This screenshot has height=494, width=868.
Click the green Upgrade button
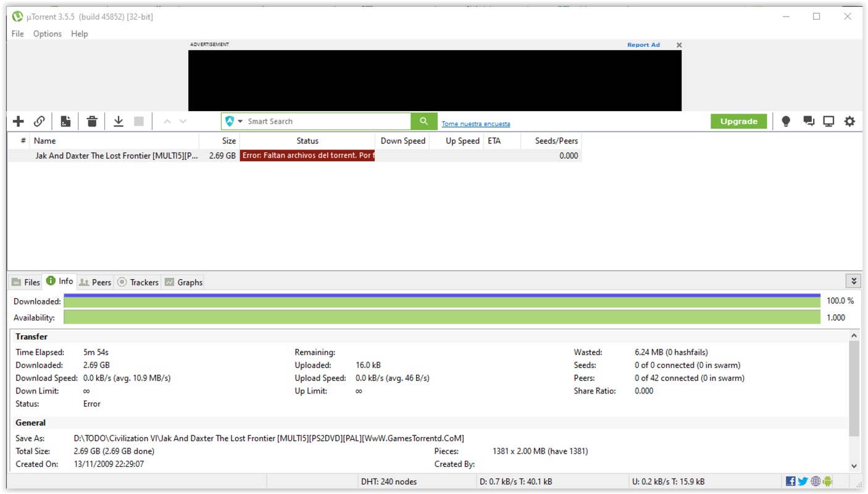[x=738, y=122]
